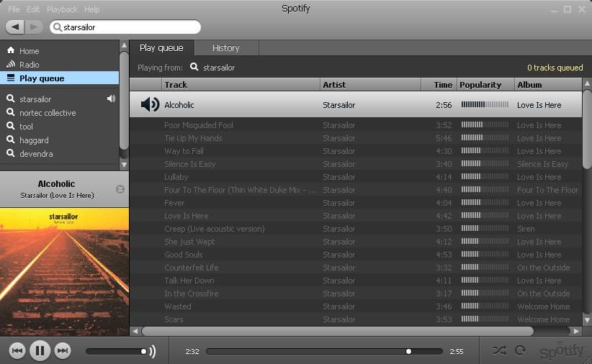
Task: Open Radio in the sidebar
Action: click(x=29, y=65)
